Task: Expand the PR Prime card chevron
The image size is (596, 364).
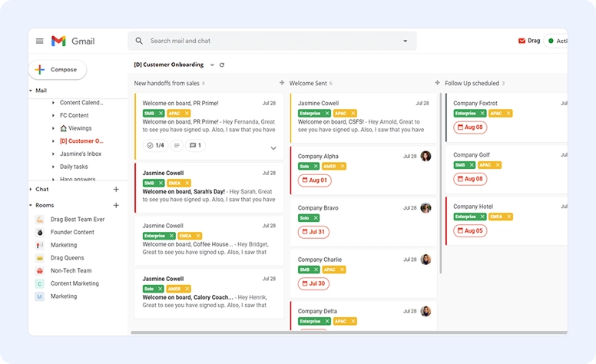Action: [273, 148]
